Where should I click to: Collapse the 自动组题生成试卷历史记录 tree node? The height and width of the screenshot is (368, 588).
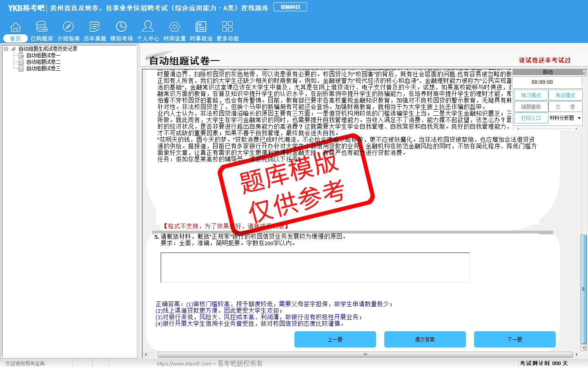(x=6, y=49)
